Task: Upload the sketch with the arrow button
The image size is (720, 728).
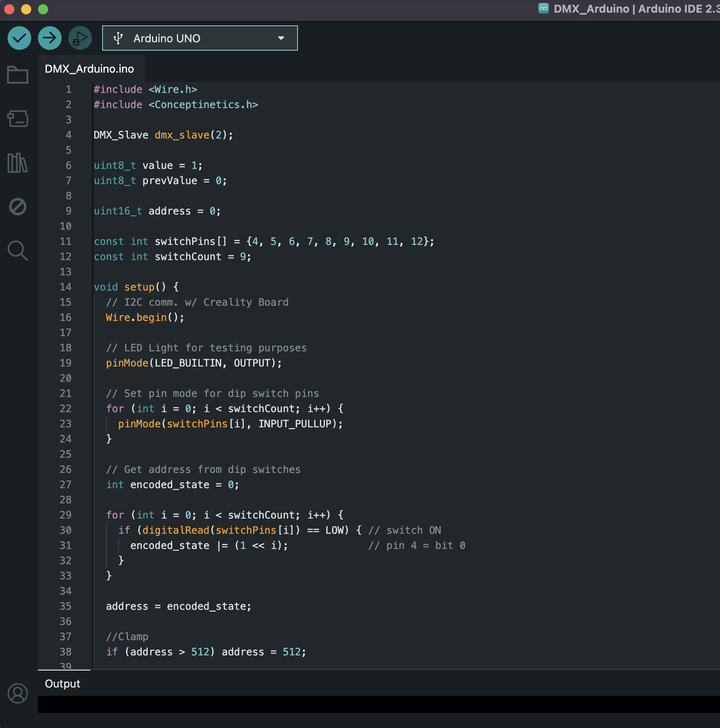Action: [x=50, y=38]
